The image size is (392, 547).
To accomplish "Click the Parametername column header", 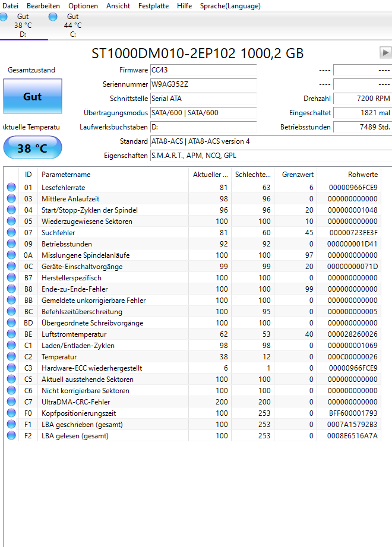I will tap(113, 175).
